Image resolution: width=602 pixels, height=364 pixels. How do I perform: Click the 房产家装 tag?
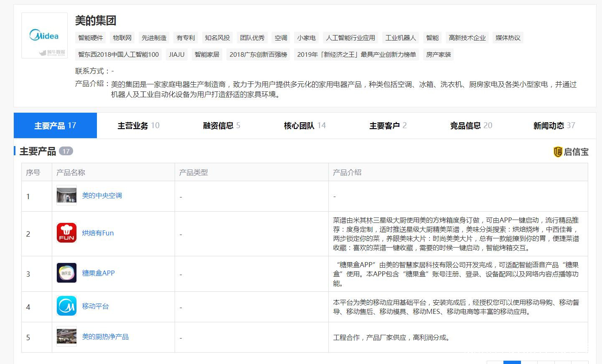(438, 55)
